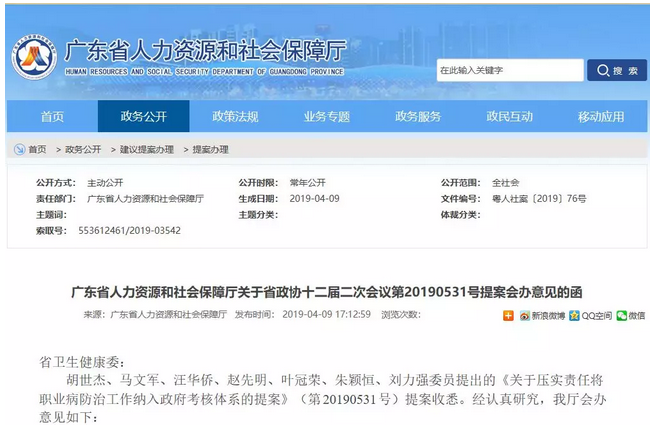This screenshot has width=655, height=434.
Task: Share to Sina Weibo icon
Action: pos(524,316)
